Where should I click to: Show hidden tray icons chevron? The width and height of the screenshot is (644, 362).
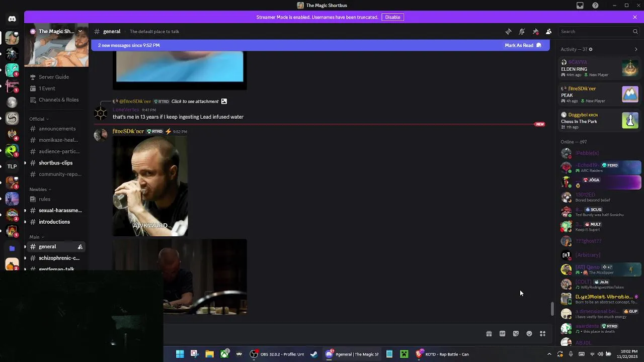(549, 354)
